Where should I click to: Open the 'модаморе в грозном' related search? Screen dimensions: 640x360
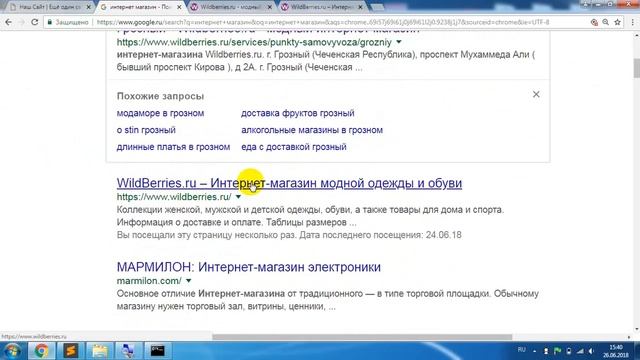160,113
